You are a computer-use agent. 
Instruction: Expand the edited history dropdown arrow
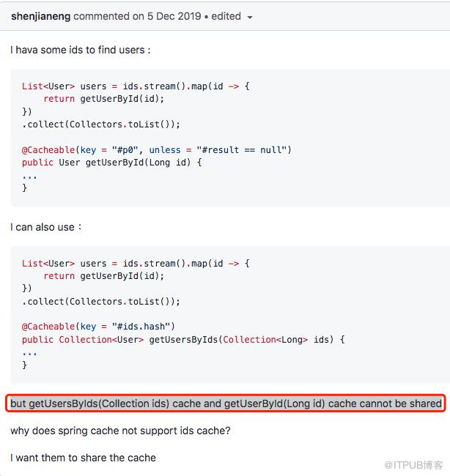(250, 17)
